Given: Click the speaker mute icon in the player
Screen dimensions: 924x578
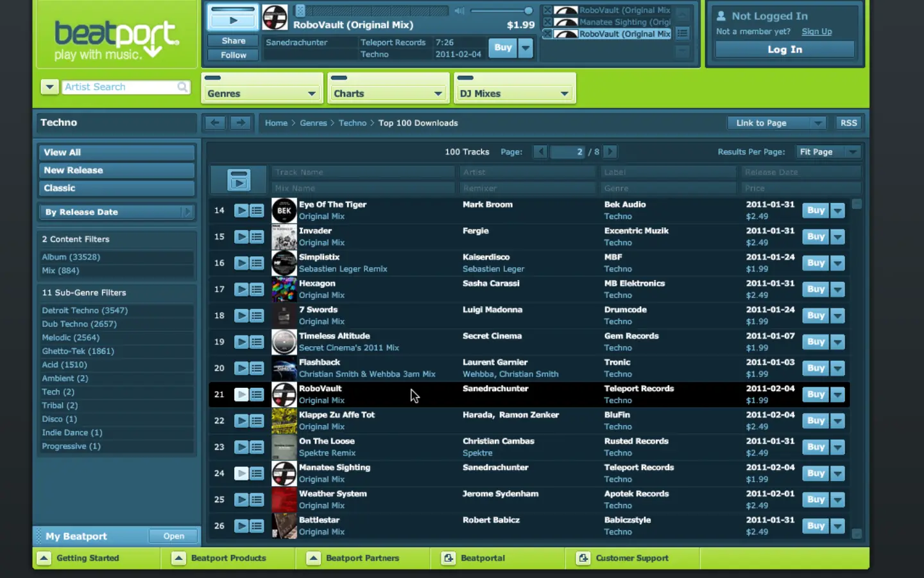Looking at the screenshot, I should pyautogui.click(x=459, y=11).
